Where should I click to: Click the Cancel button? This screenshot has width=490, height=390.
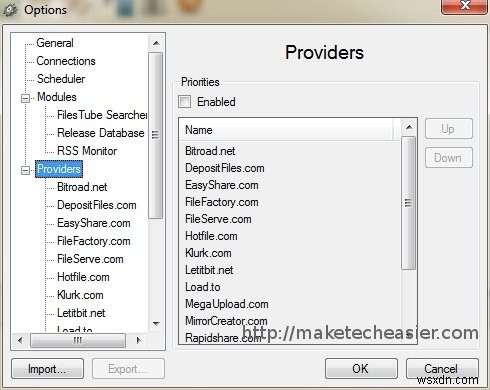coord(442,369)
